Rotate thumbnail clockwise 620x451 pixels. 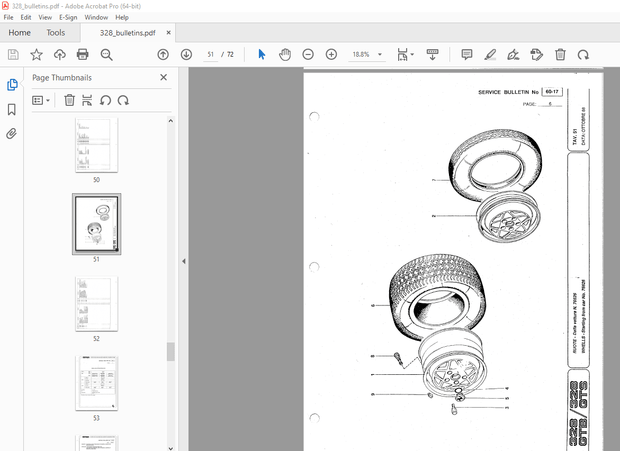123,100
